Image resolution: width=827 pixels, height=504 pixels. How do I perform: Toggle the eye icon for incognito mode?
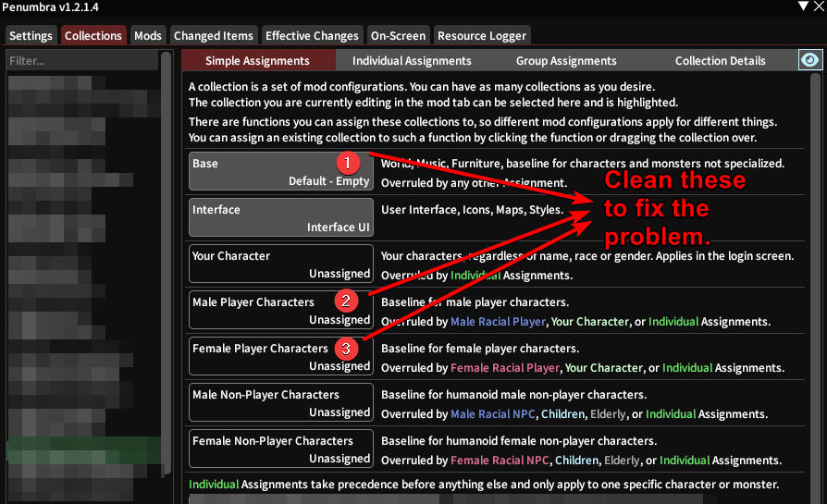coord(810,60)
